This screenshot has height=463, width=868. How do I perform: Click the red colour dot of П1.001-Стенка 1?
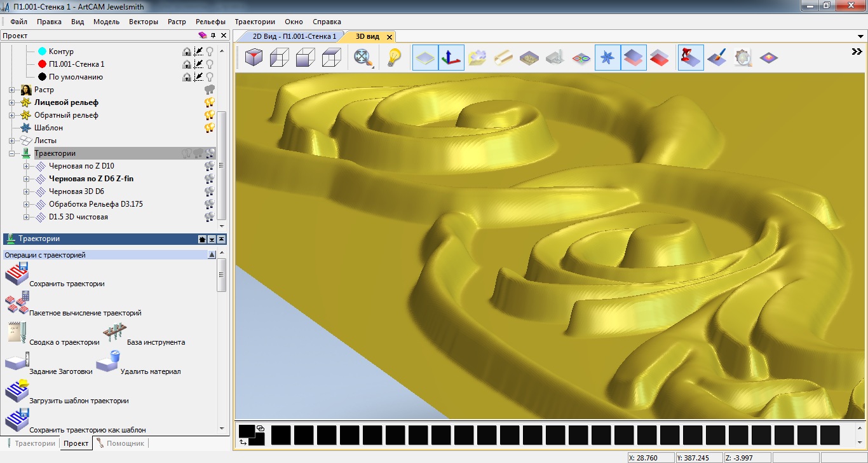[42, 64]
